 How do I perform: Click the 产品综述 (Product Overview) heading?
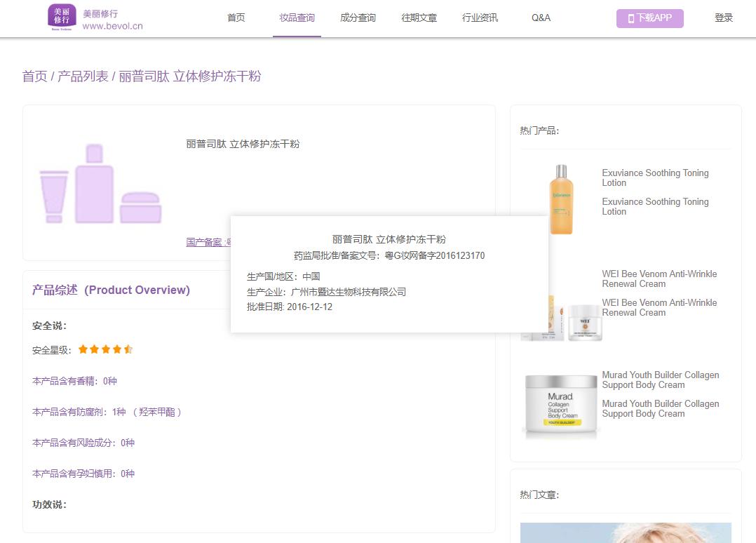coord(111,290)
